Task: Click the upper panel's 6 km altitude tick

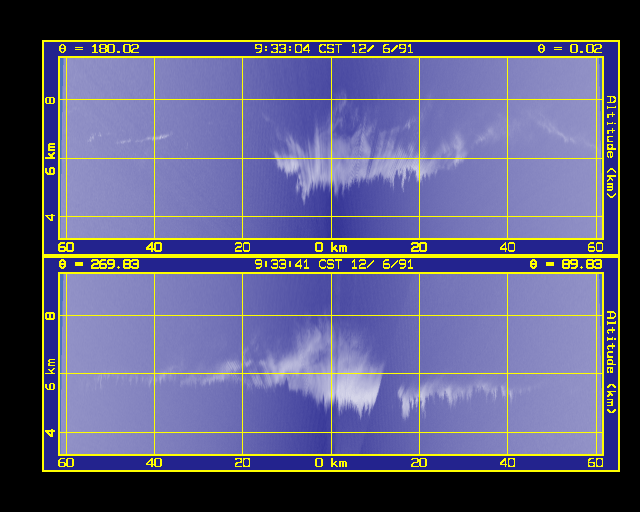Action: coord(50,159)
